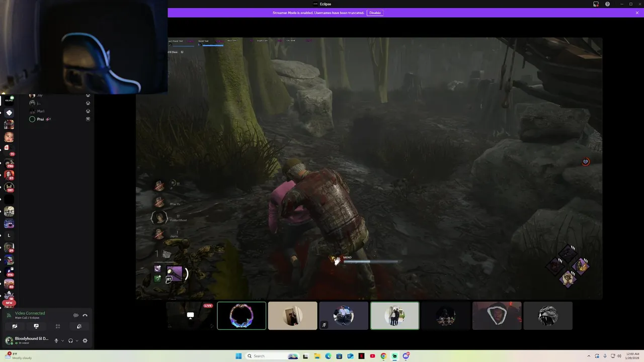Start an Activity from the voice panel
The image size is (644, 362).
coord(58,326)
